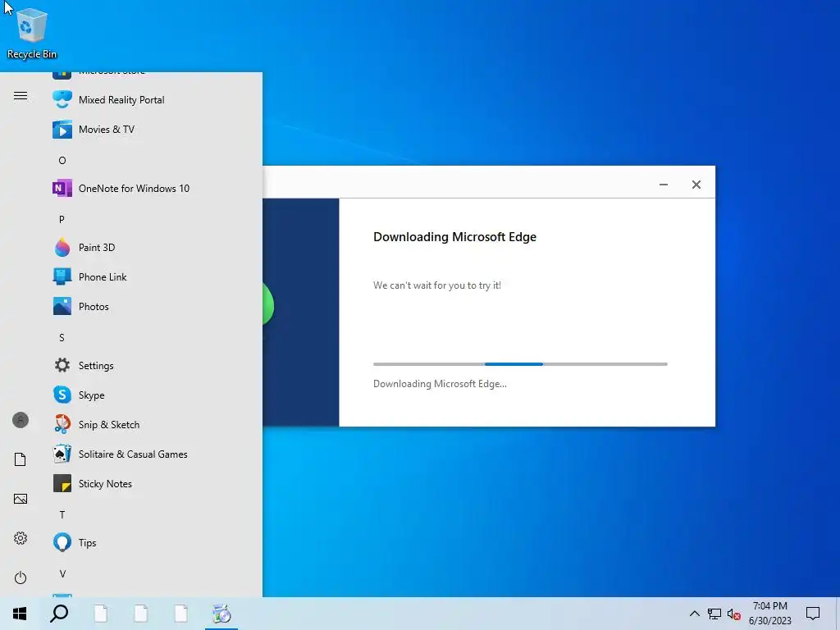Open Mixed Reality Portal app icon
The image size is (840, 630).
(62, 99)
